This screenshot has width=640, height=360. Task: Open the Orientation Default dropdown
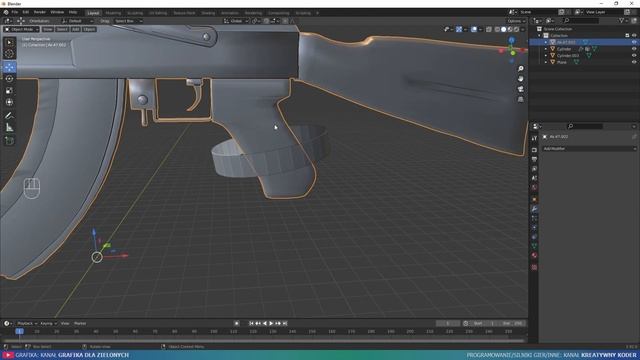[x=77, y=21]
